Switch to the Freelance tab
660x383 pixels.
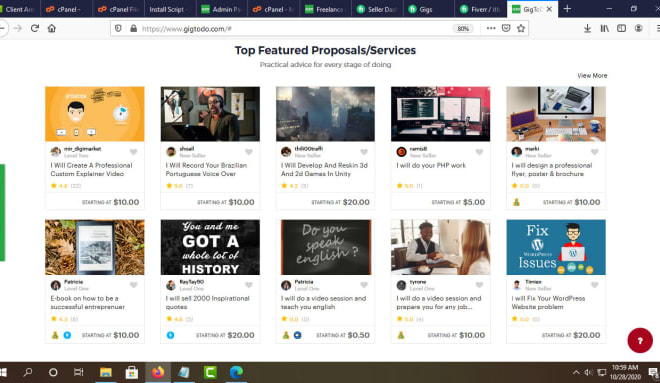pyautogui.click(x=325, y=9)
